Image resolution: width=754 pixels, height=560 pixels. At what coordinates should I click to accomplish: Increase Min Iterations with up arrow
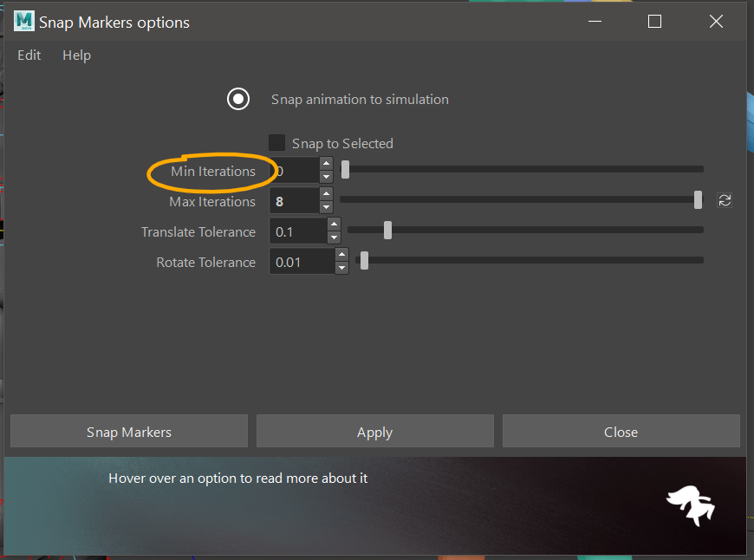(326, 164)
